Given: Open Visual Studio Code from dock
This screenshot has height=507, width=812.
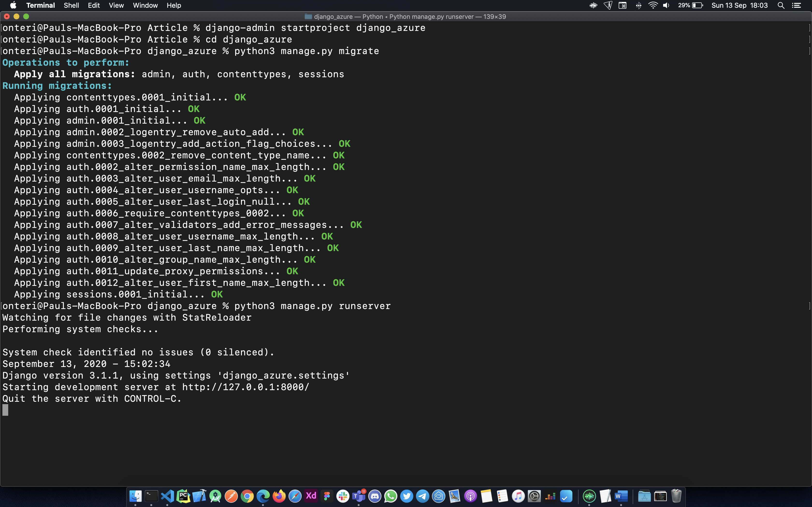Looking at the screenshot, I should 167,496.
